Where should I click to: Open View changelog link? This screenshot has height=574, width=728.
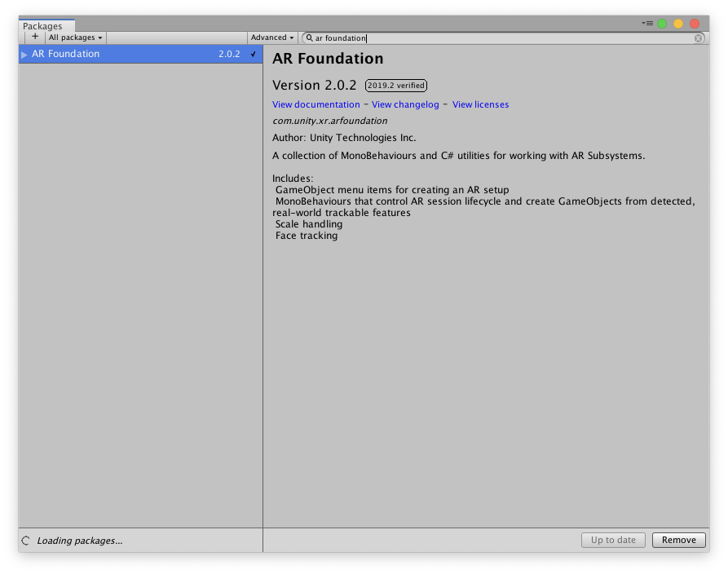(405, 104)
